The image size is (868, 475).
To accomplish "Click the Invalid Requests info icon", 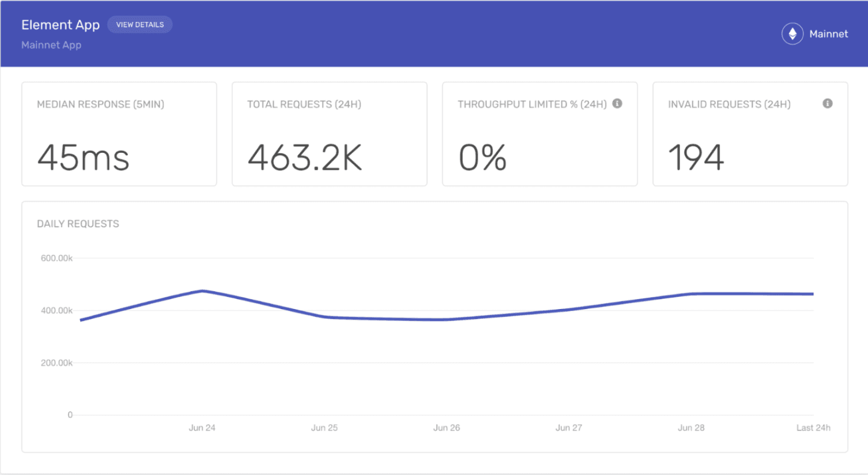I will pyautogui.click(x=827, y=104).
